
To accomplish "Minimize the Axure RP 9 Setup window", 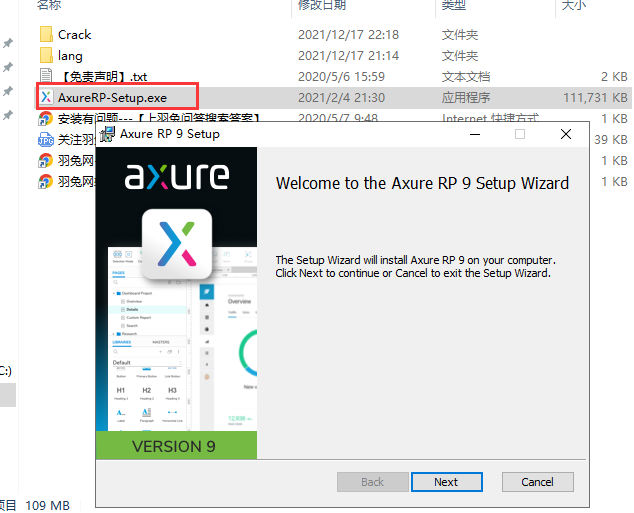I will (473, 134).
